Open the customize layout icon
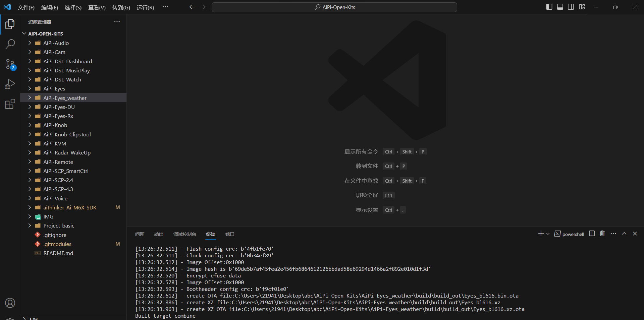Viewport: 644px width, 320px height. tap(582, 7)
